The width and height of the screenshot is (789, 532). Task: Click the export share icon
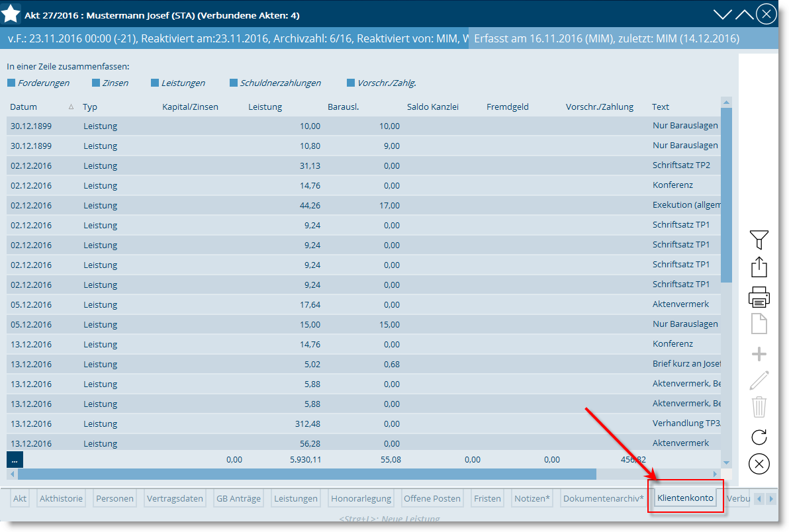[759, 267]
